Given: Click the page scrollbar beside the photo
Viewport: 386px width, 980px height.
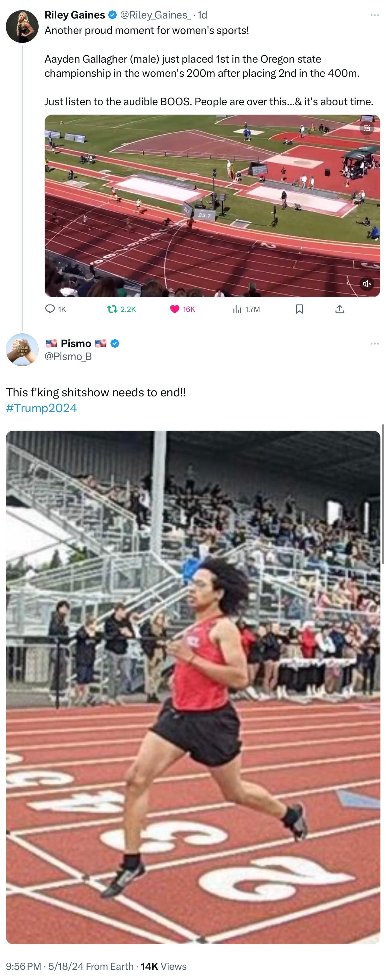Looking at the screenshot, I should 383,494.
